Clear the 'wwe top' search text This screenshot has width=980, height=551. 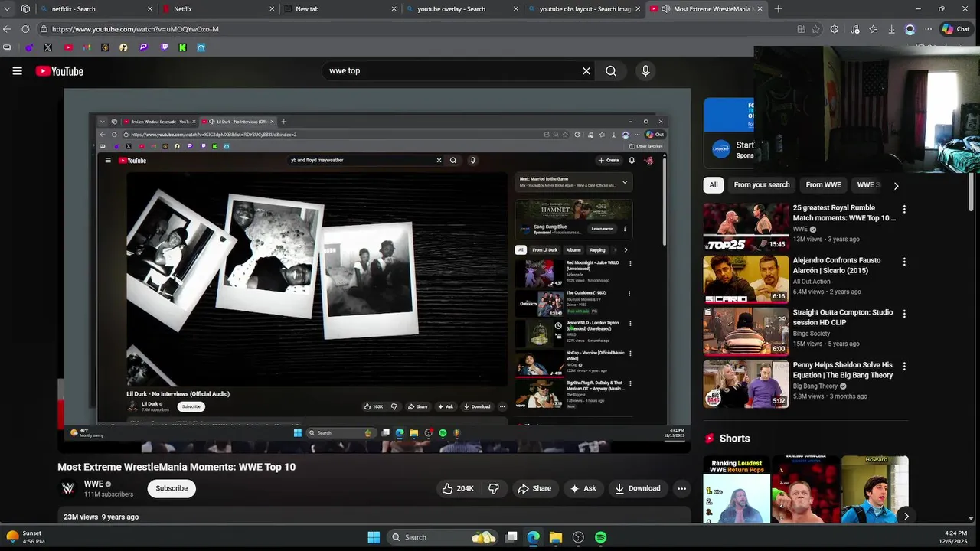pyautogui.click(x=586, y=71)
